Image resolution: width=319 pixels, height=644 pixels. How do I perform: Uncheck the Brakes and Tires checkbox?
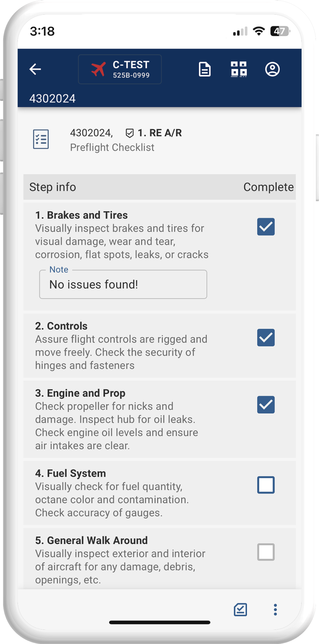click(x=266, y=227)
